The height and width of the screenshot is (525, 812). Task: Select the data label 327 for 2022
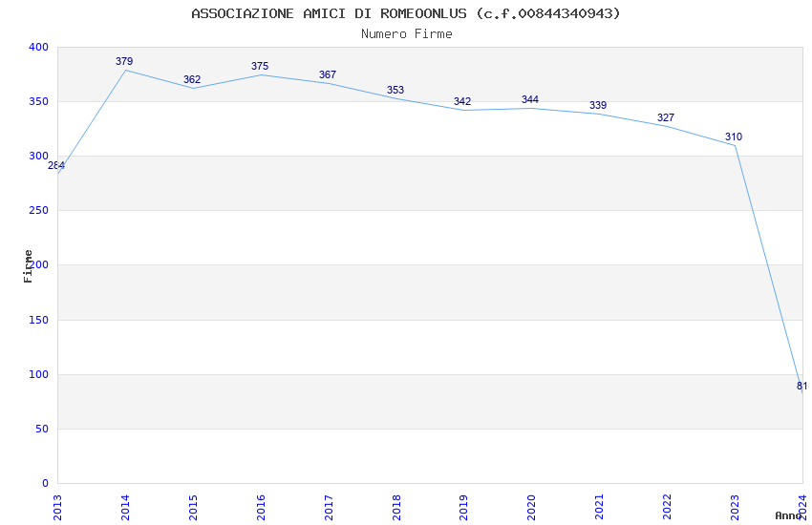[666, 118]
